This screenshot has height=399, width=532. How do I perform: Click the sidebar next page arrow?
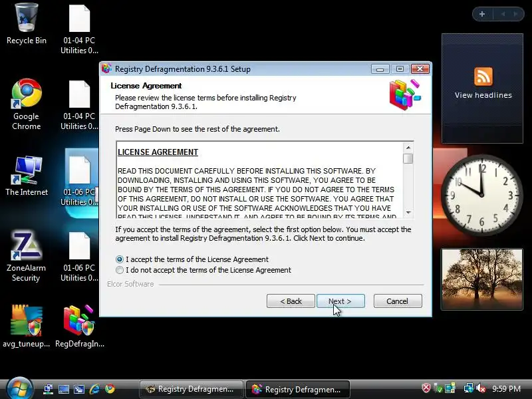pyautogui.click(x=516, y=14)
